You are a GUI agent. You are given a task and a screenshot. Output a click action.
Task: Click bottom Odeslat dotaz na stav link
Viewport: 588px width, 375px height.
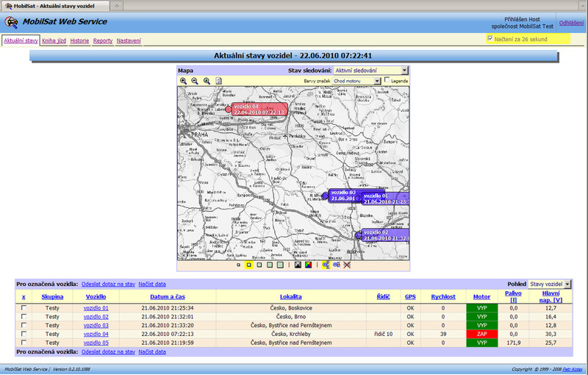[108, 351]
